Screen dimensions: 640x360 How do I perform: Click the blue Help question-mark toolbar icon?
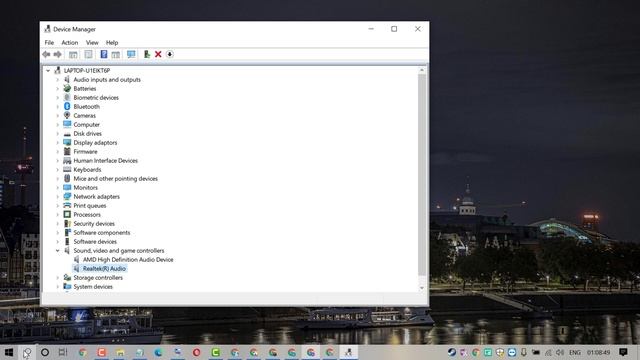pyautogui.click(x=104, y=54)
